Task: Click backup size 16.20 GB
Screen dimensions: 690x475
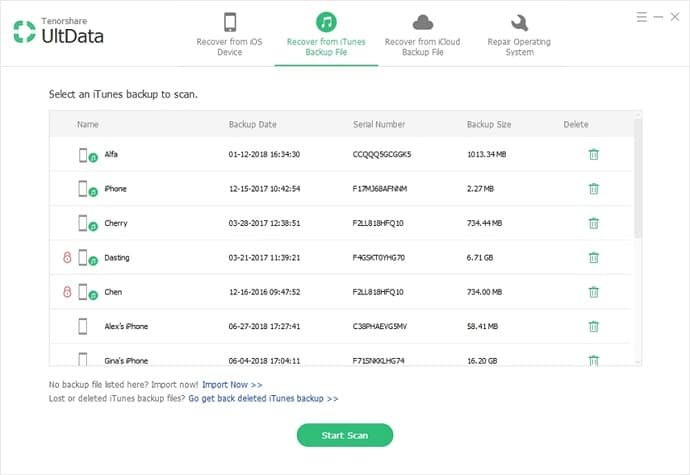Action: (x=482, y=361)
